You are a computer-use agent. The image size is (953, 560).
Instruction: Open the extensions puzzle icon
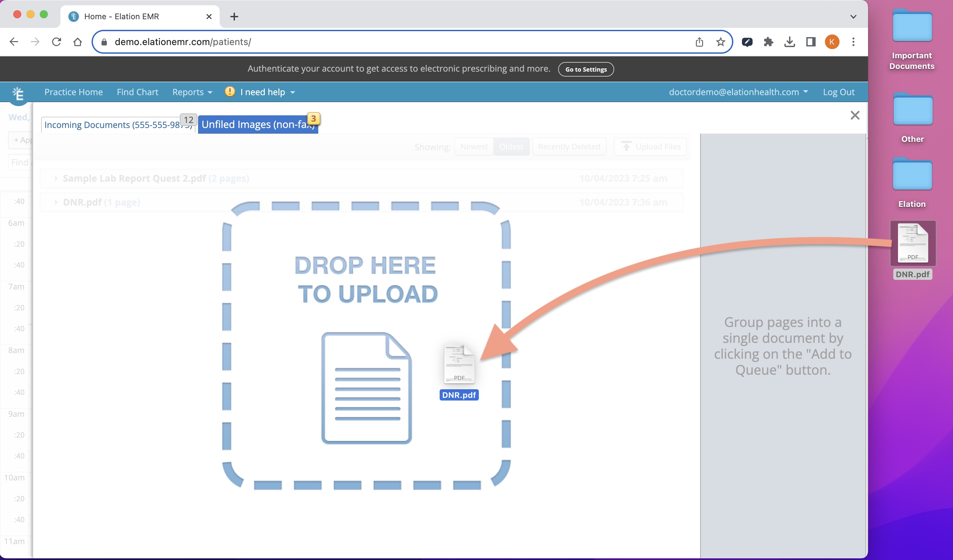pos(768,42)
